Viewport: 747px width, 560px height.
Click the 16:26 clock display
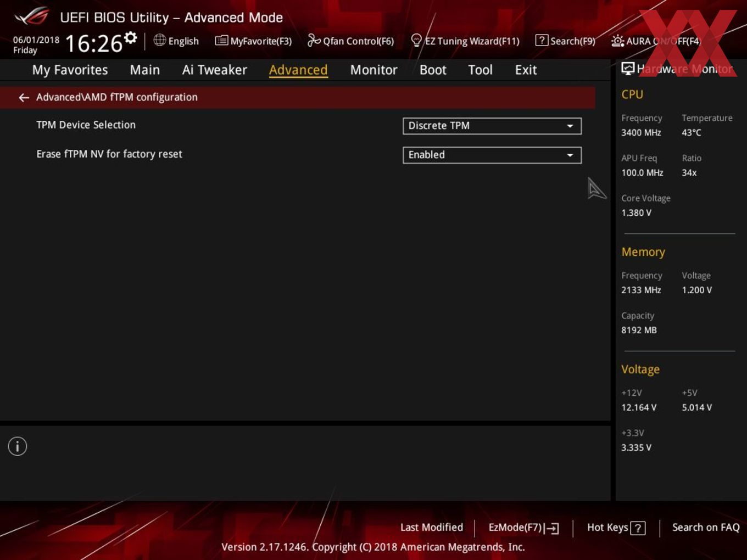tap(94, 43)
